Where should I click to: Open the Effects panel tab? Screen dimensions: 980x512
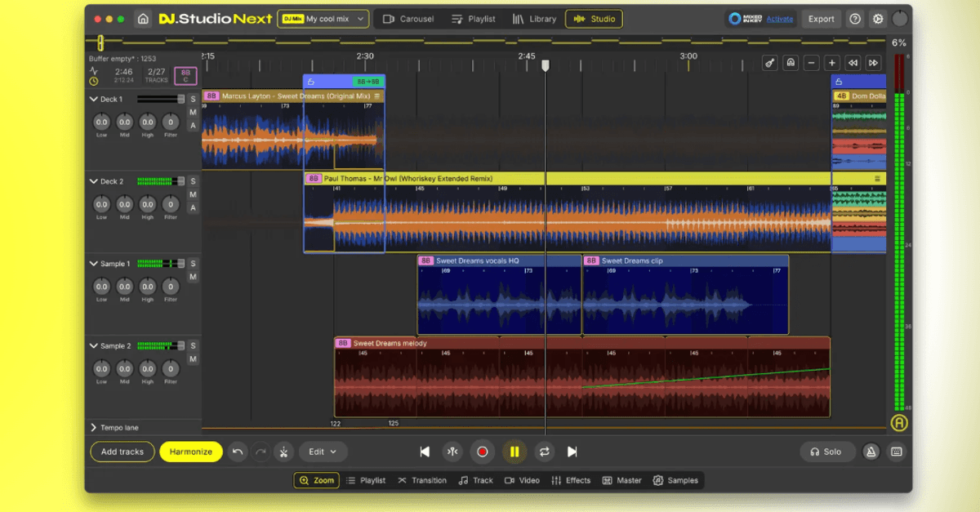[x=571, y=480]
